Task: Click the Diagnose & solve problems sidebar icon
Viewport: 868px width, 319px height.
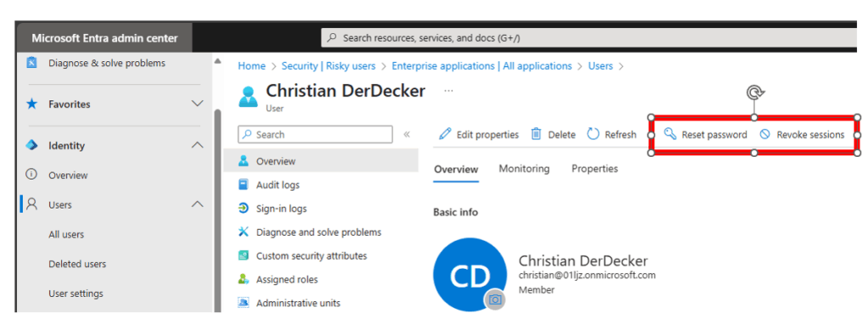Action: click(32, 63)
